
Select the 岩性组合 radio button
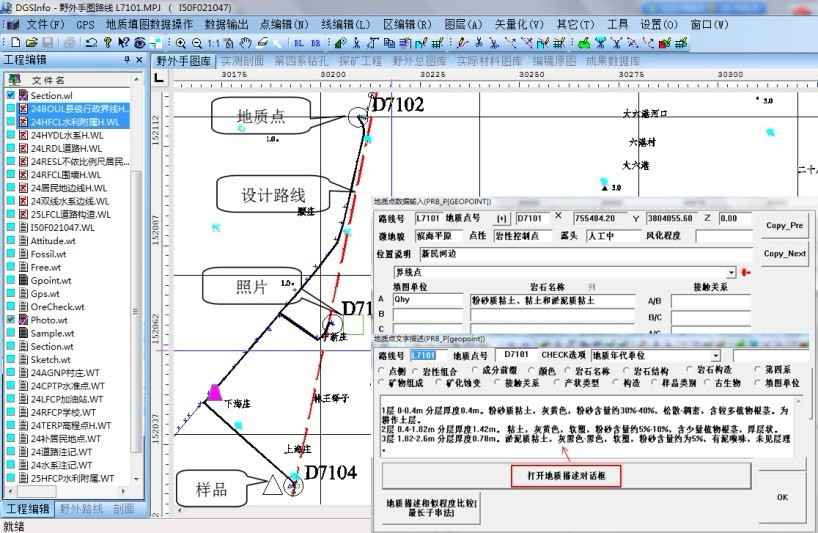point(415,371)
